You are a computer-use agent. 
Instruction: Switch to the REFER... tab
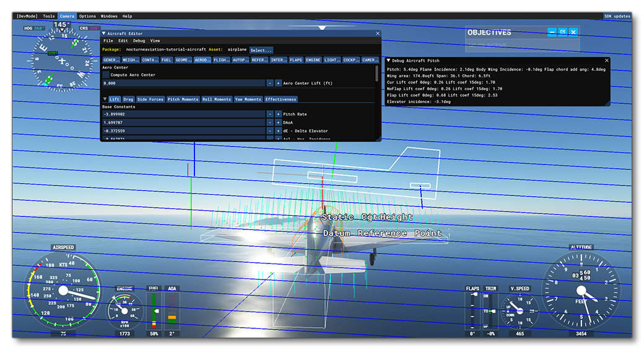[259, 60]
